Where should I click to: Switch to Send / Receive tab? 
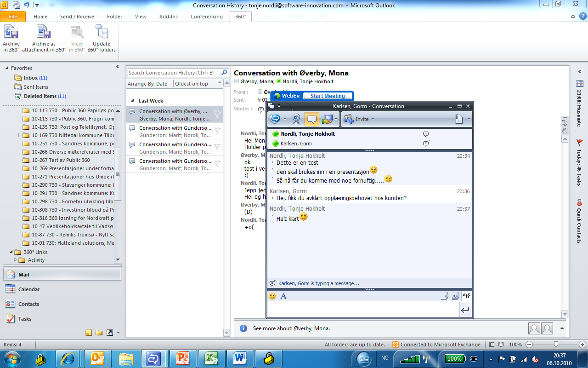[x=77, y=17]
